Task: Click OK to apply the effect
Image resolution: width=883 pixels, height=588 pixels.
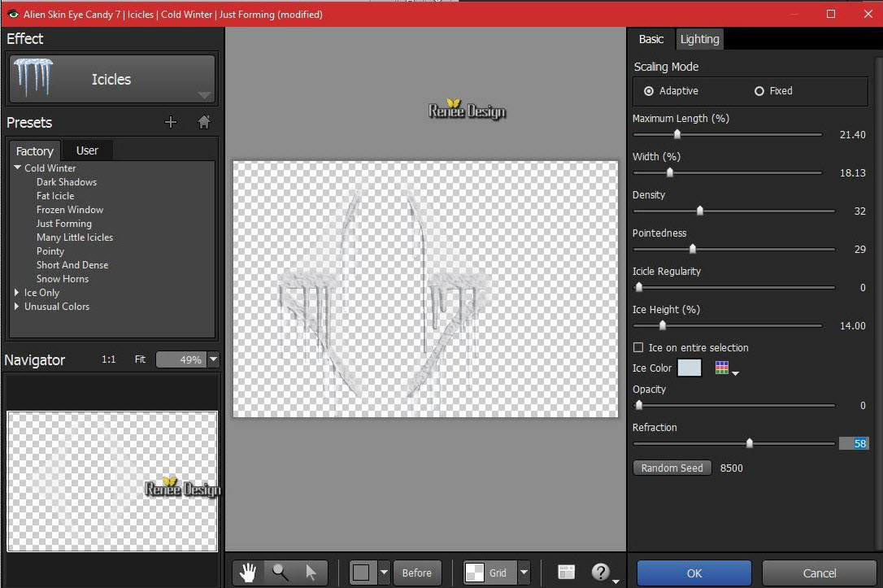Action: pos(694,573)
